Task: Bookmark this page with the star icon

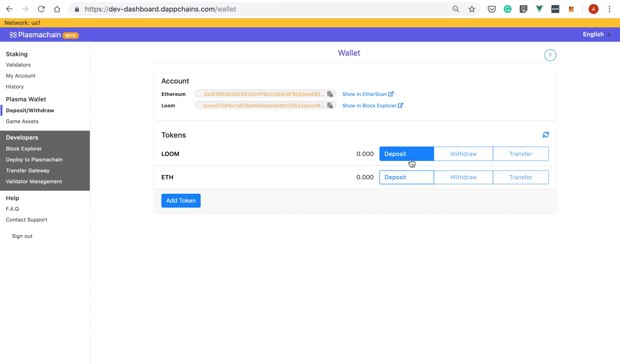Action: coord(472,9)
